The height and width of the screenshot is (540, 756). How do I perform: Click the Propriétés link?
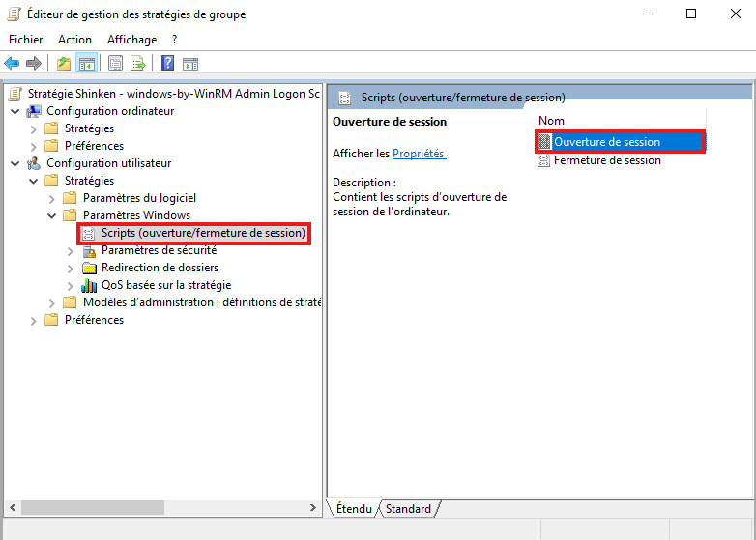(x=419, y=154)
